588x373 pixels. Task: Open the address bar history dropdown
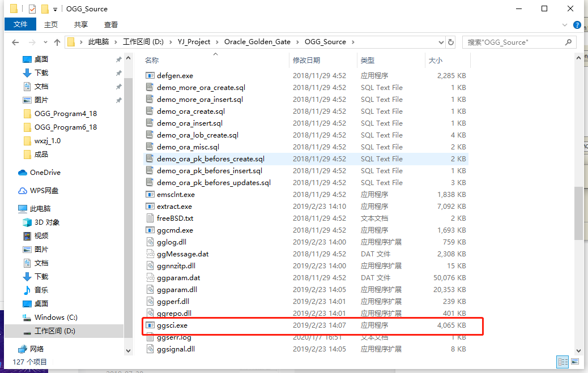point(441,42)
